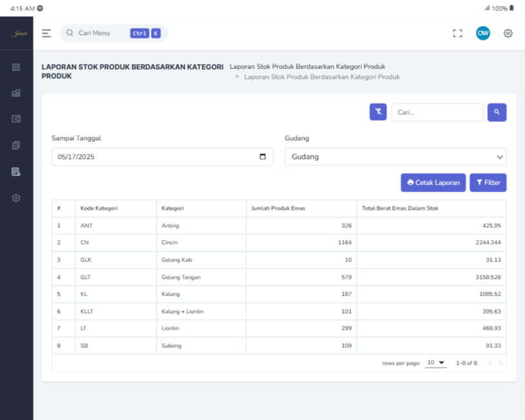Expand the Gudang dropdown
Image resolution: width=525 pixels, height=420 pixels.
[395, 157]
